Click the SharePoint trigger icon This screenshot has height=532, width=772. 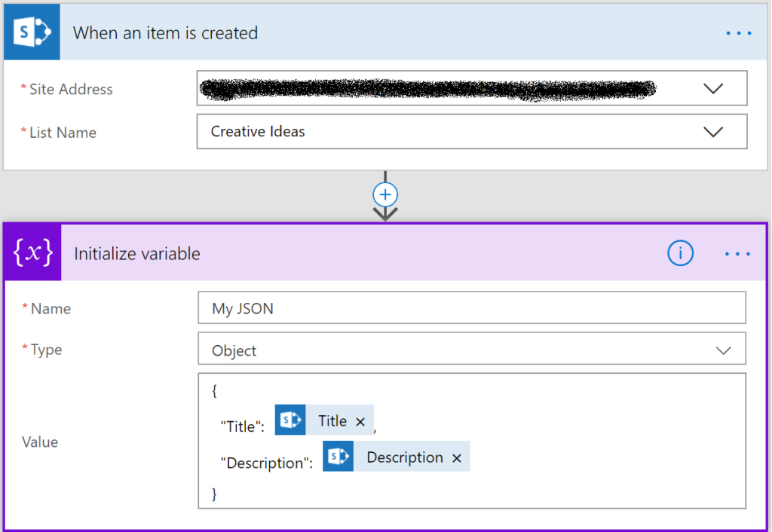(31, 32)
